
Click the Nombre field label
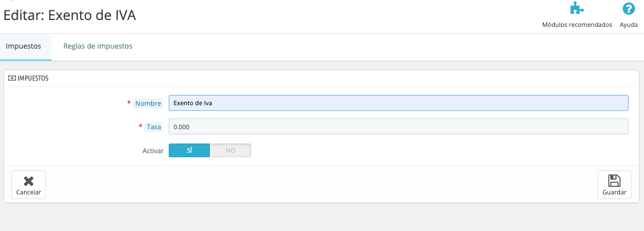tap(148, 103)
